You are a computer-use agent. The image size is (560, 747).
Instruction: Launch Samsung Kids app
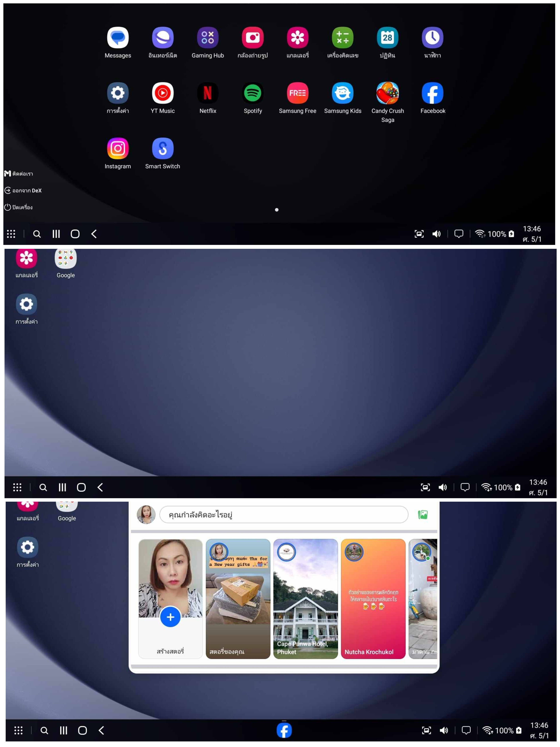(343, 93)
